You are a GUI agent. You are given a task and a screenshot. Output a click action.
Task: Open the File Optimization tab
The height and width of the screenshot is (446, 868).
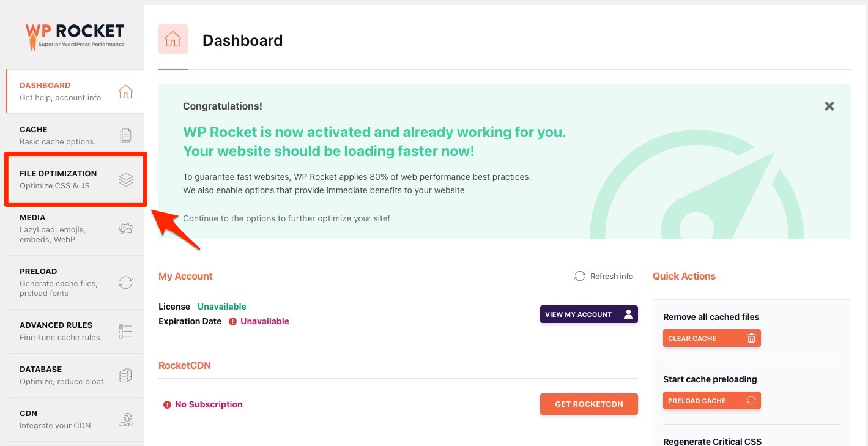point(58,179)
